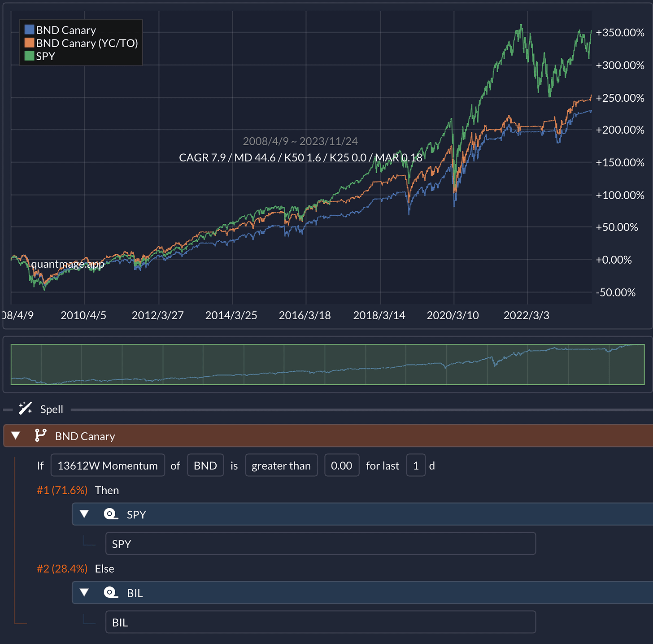Click the +0.00% axis label
The width and height of the screenshot is (653, 644).
pyautogui.click(x=614, y=260)
